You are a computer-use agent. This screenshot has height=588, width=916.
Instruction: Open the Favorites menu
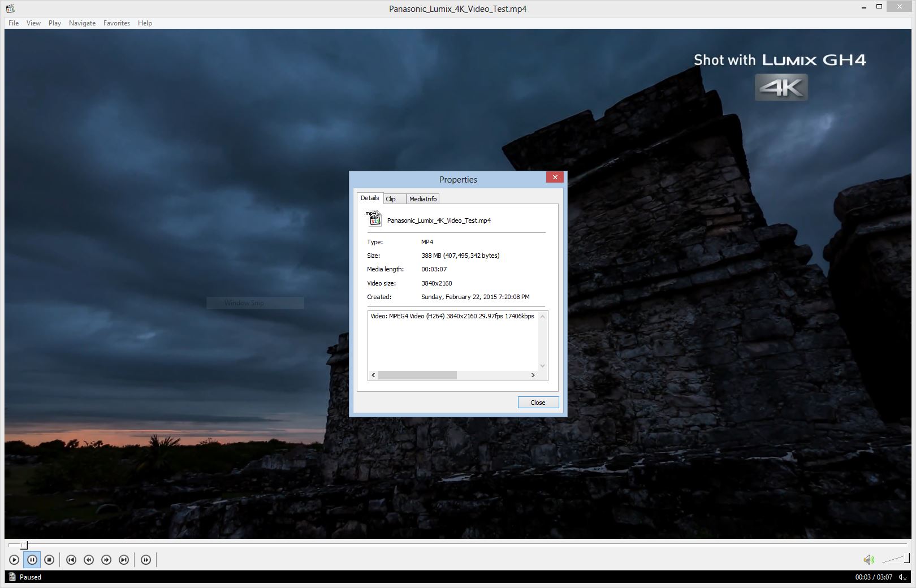[116, 23]
